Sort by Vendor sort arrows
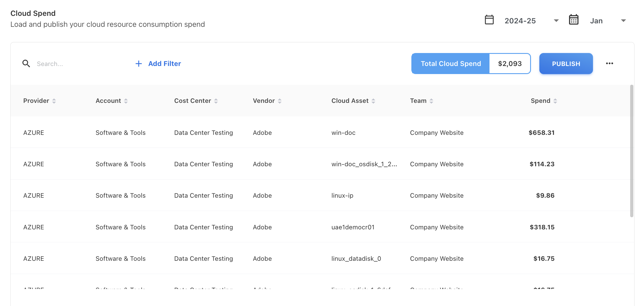 coord(280,101)
